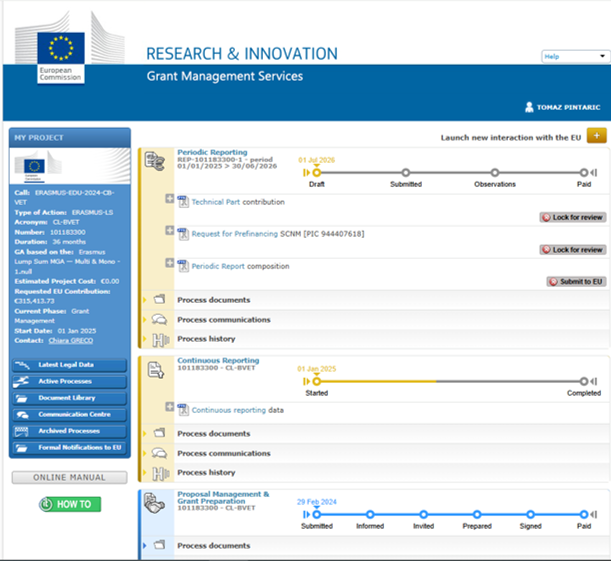The width and height of the screenshot is (611, 561).
Task: Click the Archived Processes sidebar icon
Action: tap(21, 431)
